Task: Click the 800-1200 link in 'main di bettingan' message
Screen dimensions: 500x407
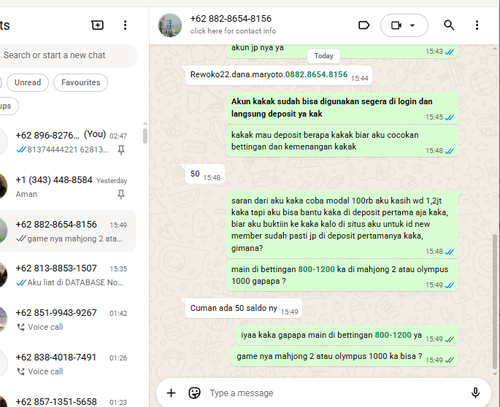Action: click(316, 269)
